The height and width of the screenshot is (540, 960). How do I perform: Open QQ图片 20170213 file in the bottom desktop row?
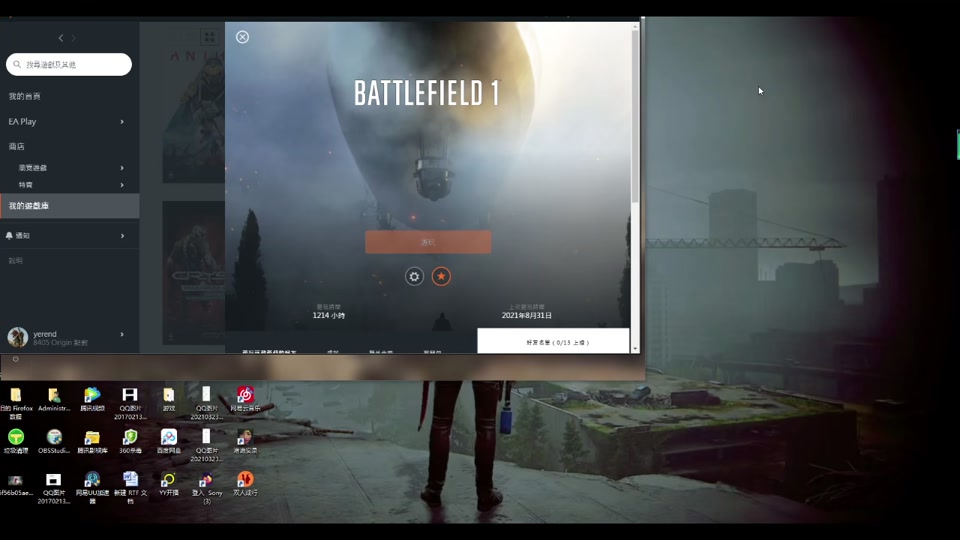(54, 488)
